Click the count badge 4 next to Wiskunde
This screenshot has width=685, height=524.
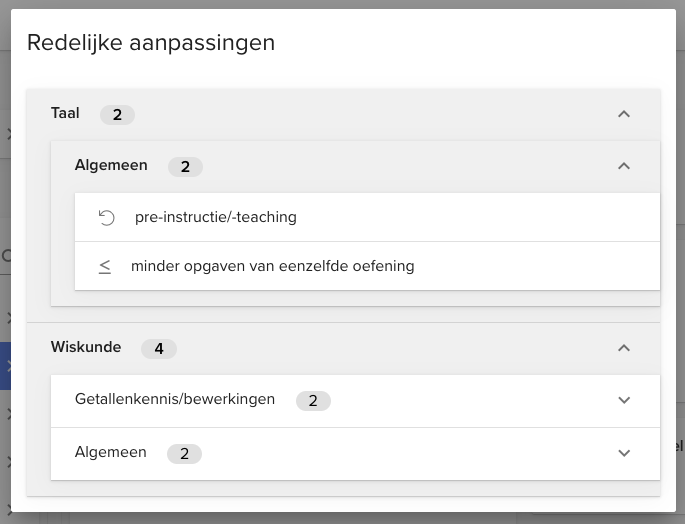coord(159,349)
